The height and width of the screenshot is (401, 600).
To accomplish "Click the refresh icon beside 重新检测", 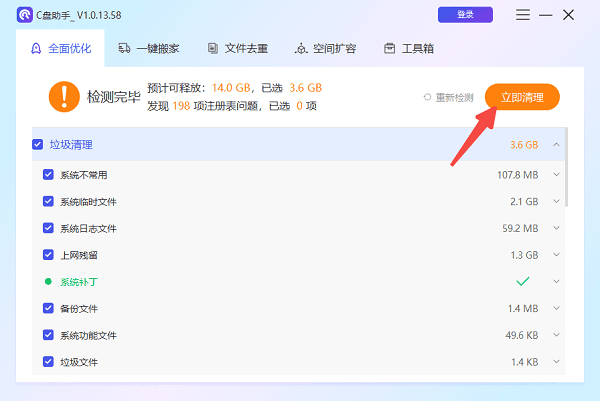I will coord(427,97).
